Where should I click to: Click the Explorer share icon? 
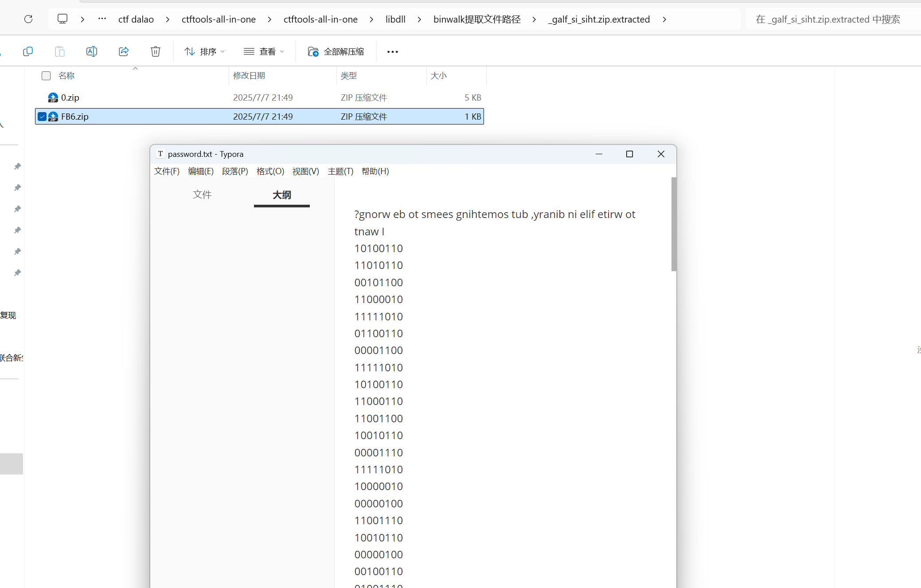coord(124,51)
